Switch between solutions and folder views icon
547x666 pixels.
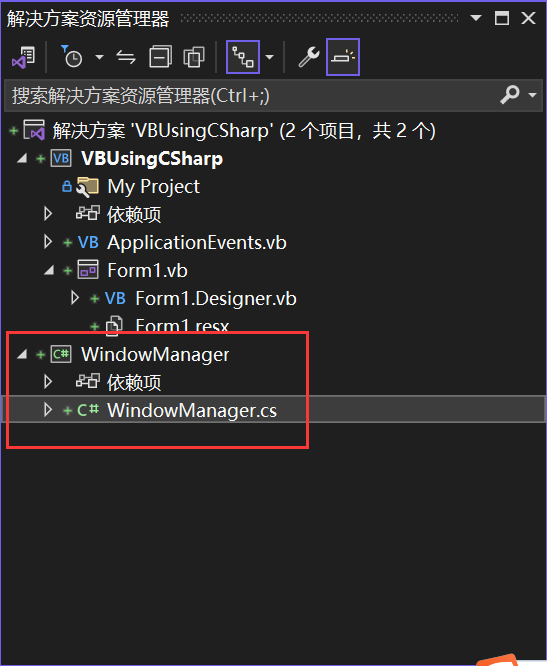tap(23, 57)
